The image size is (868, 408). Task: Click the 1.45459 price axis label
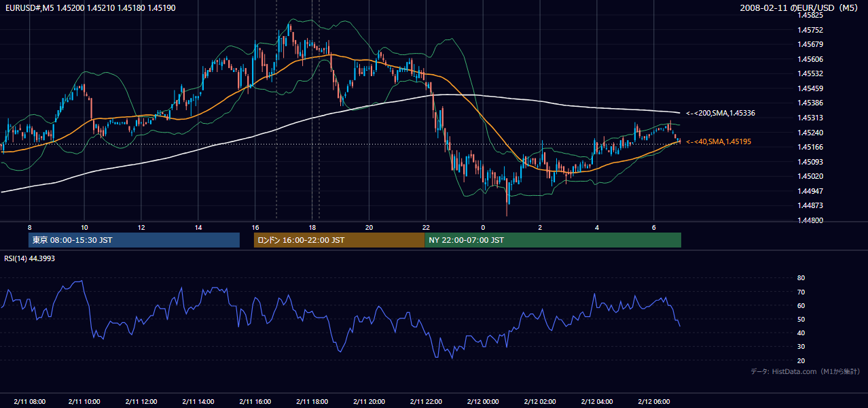(810, 88)
